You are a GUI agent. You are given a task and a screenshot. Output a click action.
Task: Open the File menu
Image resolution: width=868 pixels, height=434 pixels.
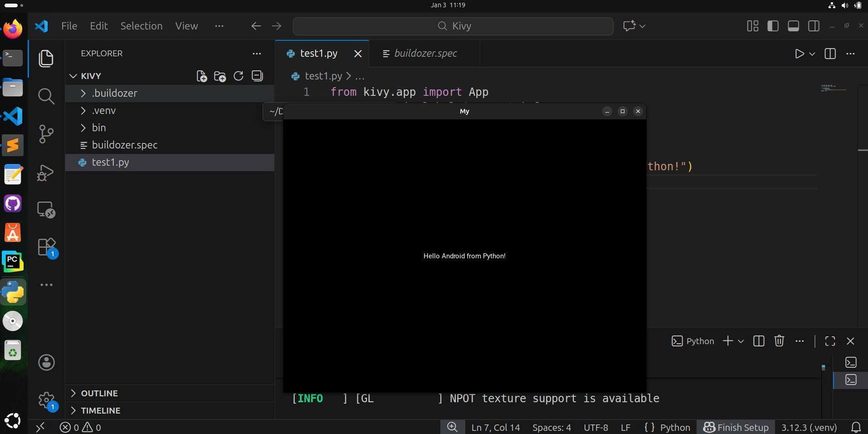coord(69,26)
